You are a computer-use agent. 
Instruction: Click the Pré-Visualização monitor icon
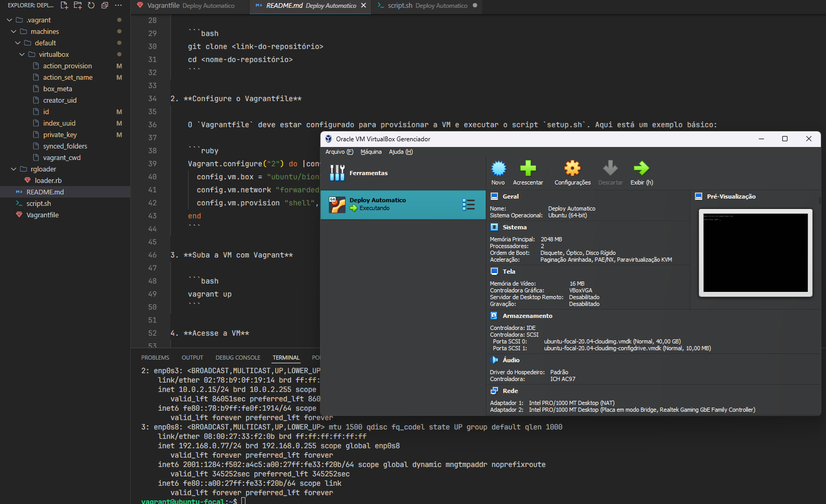coord(698,196)
